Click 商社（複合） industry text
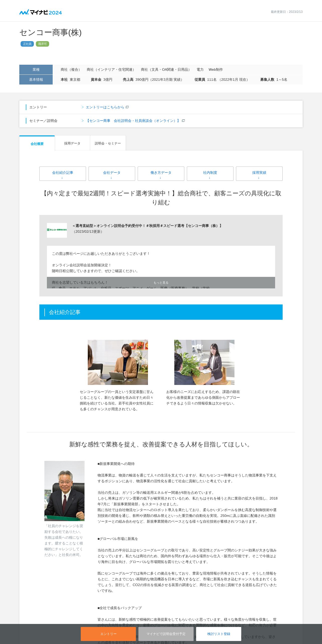322x644 pixels. click(x=71, y=69)
